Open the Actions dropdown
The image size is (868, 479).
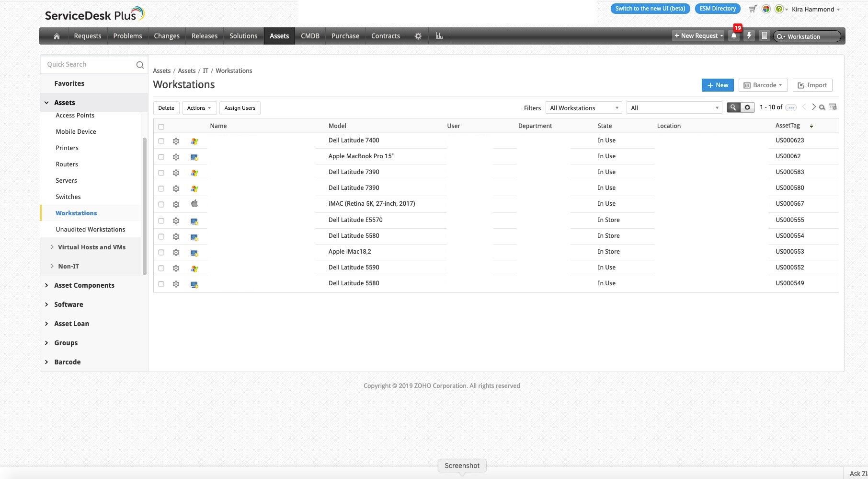coord(199,108)
